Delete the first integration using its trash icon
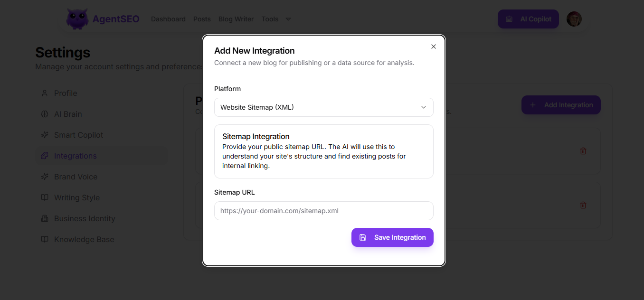The image size is (644, 300). [x=583, y=151]
